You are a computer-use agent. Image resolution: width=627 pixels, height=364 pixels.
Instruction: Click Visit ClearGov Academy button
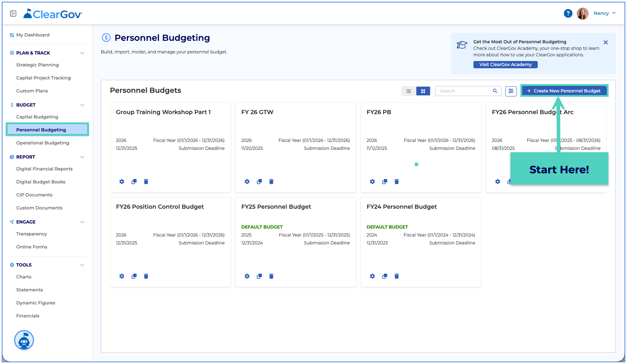coord(505,65)
